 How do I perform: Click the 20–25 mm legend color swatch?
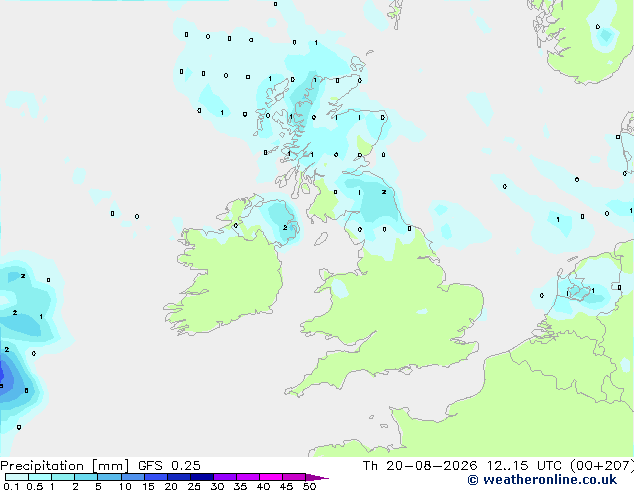[179, 477]
